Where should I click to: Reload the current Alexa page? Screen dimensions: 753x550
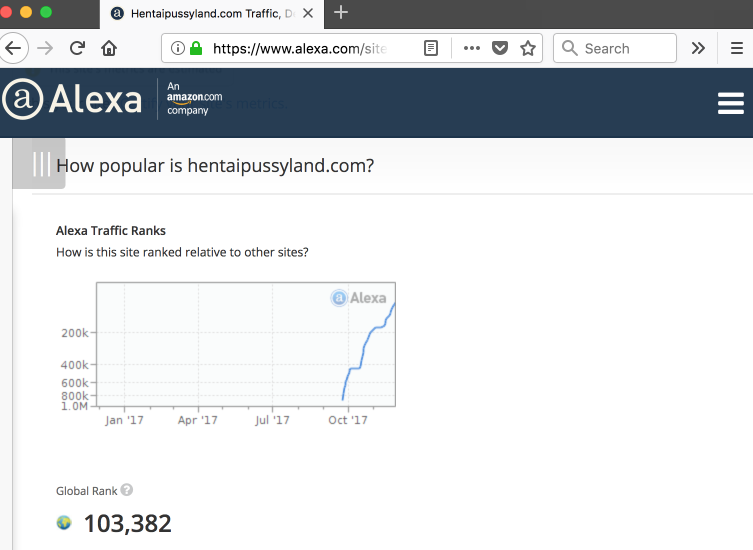77,48
